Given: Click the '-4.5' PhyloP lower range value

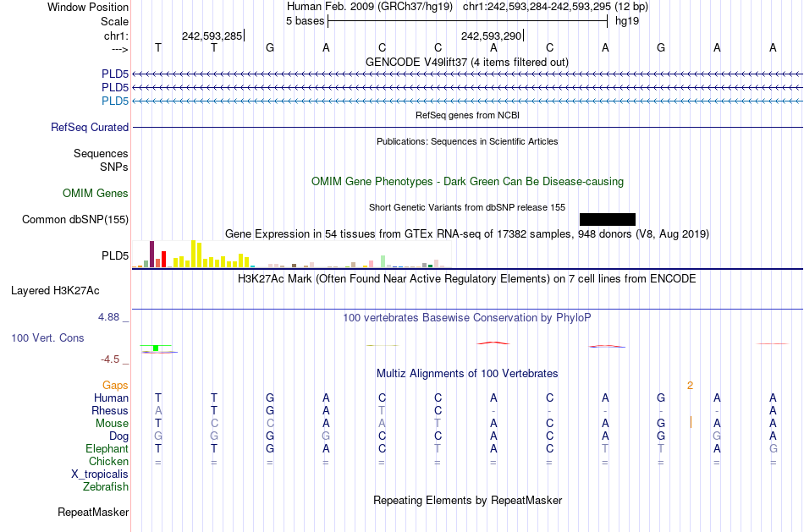Looking at the screenshot, I should point(110,359).
